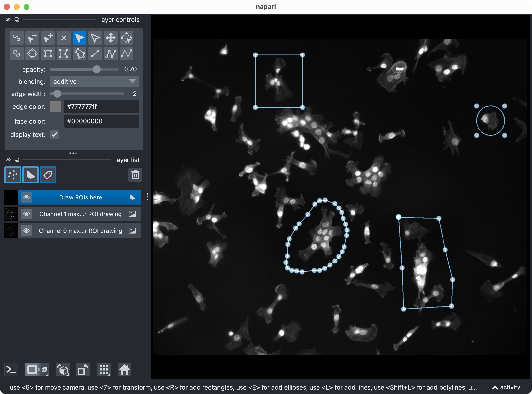This screenshot has width=532, height=394.
Task: Activate the select vertices tool
Action: click(95, 38)
